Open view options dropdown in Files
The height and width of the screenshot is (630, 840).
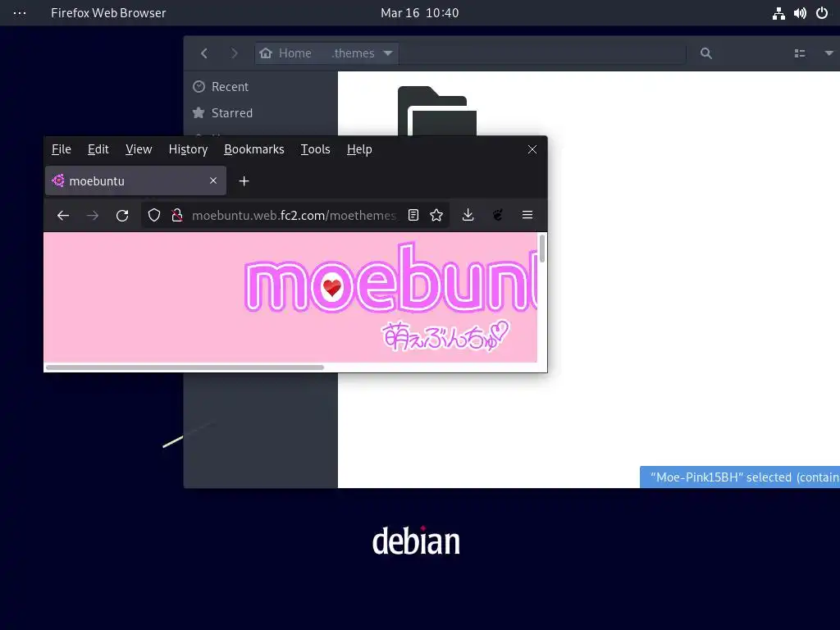pyautogui.click(x=829, y=53)
